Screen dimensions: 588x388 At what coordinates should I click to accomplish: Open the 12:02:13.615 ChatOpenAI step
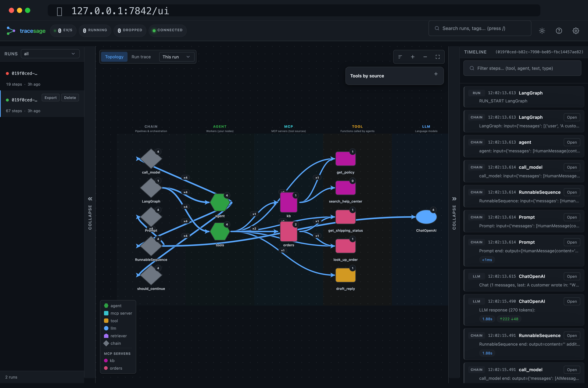pyautogui.click(x=572, y=277)
